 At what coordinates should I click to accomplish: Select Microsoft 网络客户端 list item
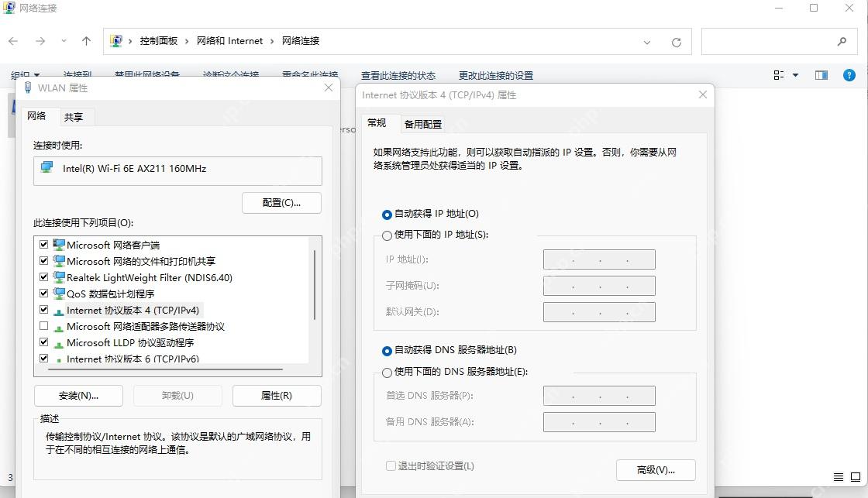pyautogui.click(x=113, y=245)
